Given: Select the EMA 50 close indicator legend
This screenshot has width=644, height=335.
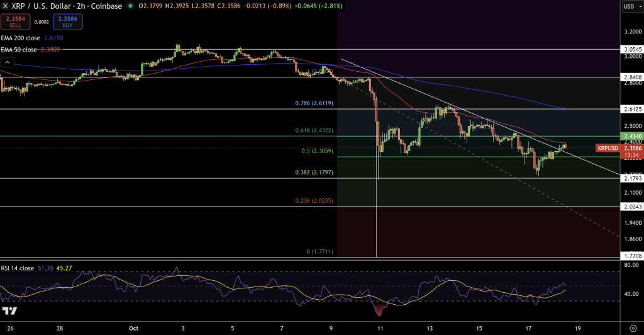Looking at the screenshot, I should [30, 49].
